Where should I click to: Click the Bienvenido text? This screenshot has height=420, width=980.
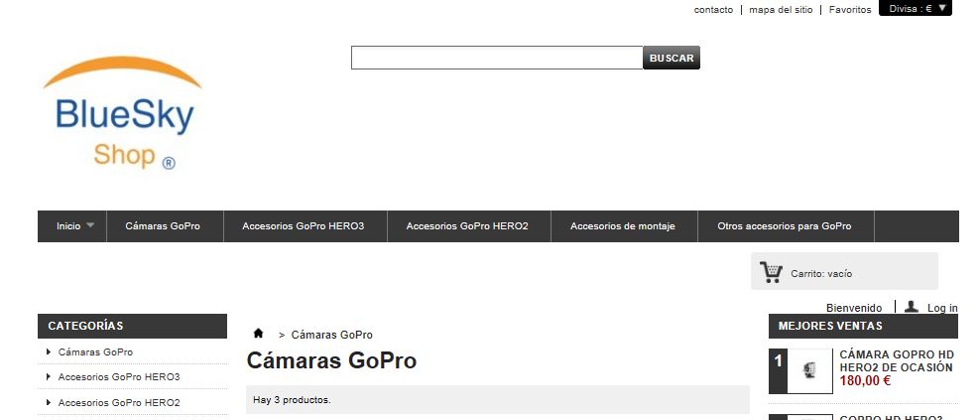coord(854,308)
